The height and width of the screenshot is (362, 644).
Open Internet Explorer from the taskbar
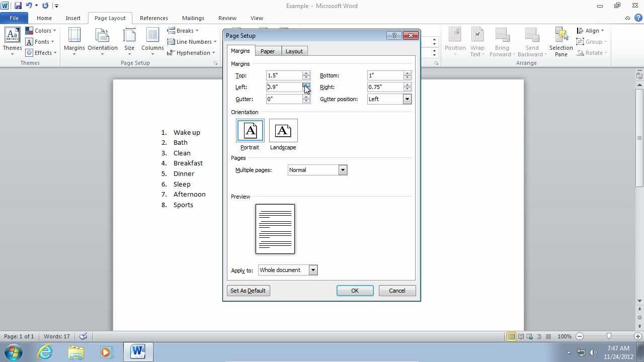[x=45, y=352]
